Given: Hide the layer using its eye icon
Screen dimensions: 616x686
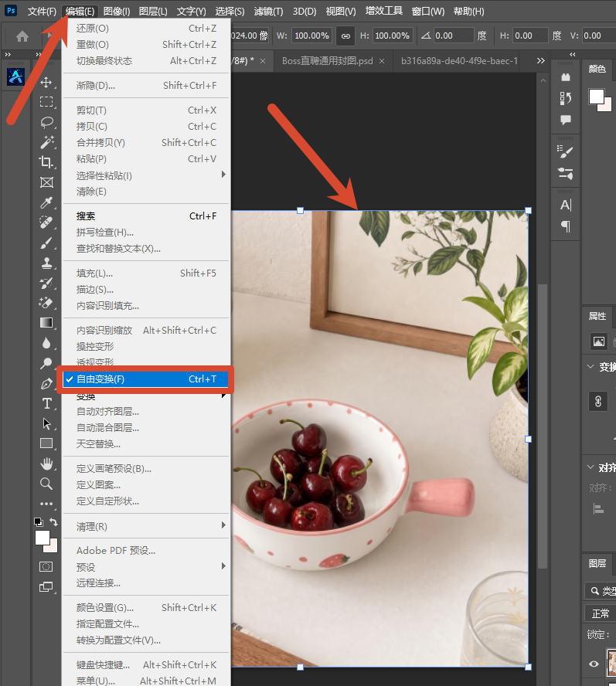Looking at the screenshot, I should point(594,664).
